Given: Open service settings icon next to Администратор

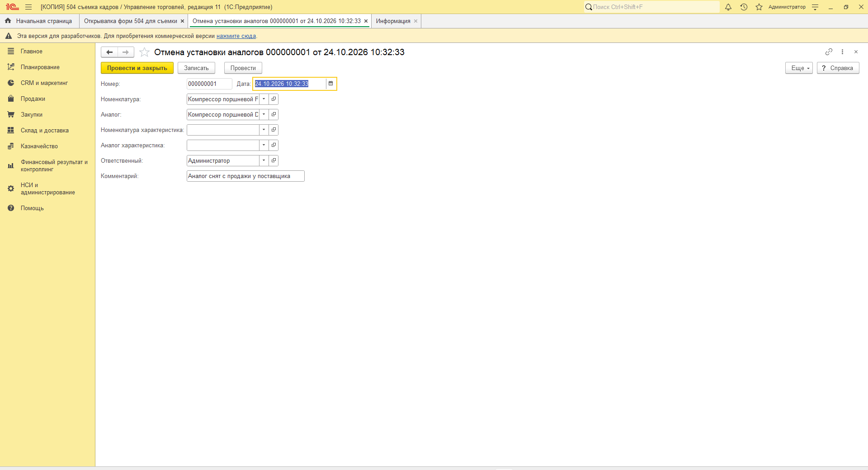Looking at the screenshot, I should click(x=815, y=7).
